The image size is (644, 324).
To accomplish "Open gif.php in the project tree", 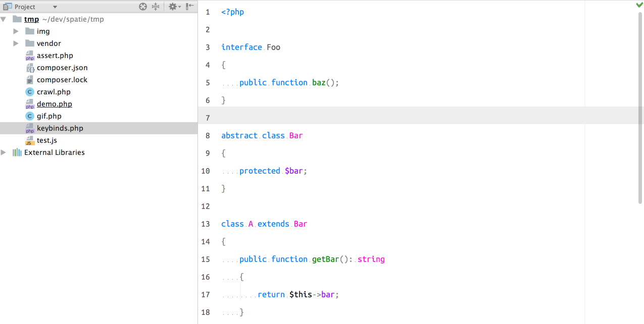I will coord(49,116).
